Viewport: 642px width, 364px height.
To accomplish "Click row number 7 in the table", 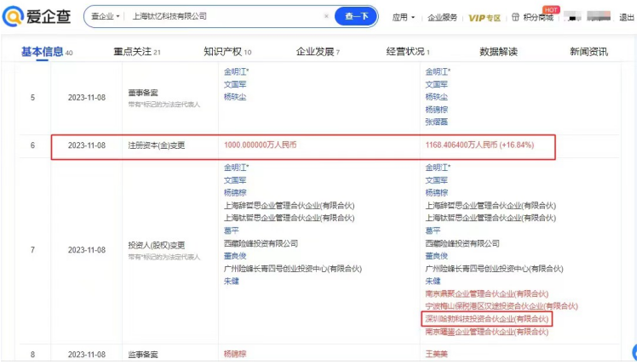I will point(32,249).
